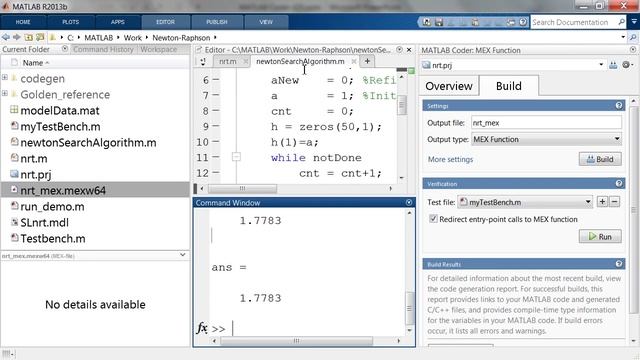Go up one folder level
The width and height of the screenshot is (640, 360).
click(29, 37)
